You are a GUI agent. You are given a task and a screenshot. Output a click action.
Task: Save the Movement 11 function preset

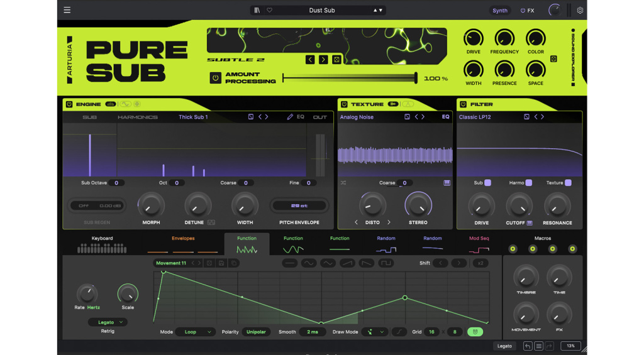pyautogui.click(x=221, y=263)
